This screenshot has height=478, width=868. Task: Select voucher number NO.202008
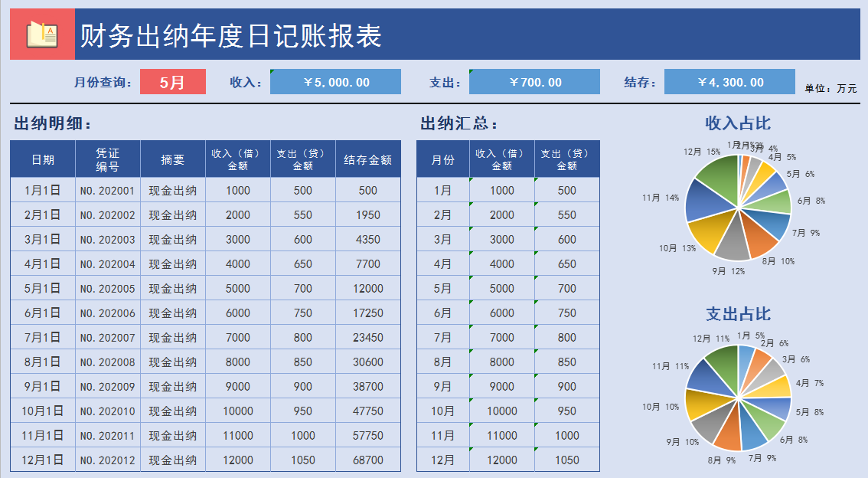pos(108,362)
